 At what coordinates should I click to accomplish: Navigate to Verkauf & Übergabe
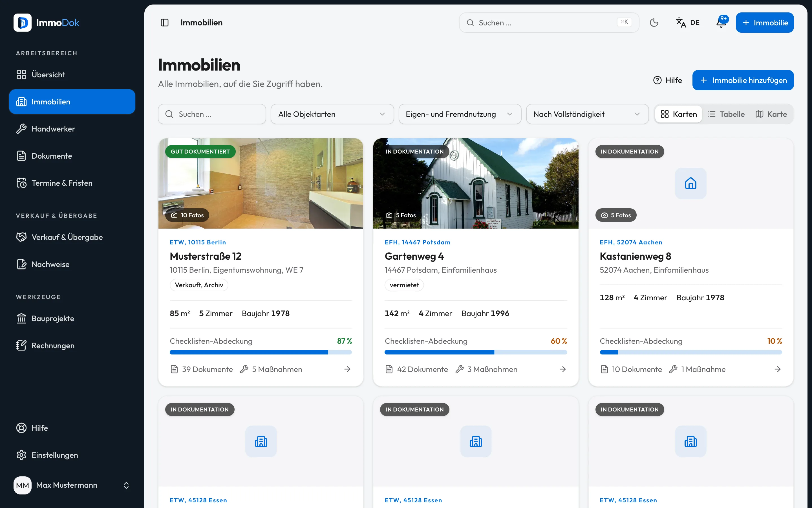pos(72,237)
